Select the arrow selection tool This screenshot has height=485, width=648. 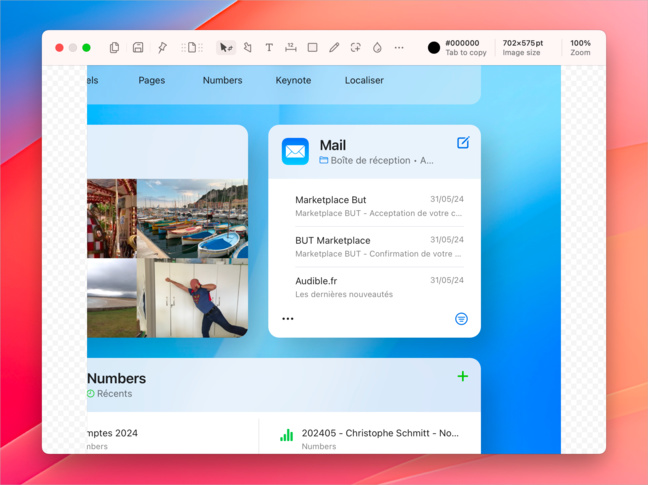coord(226,48)
